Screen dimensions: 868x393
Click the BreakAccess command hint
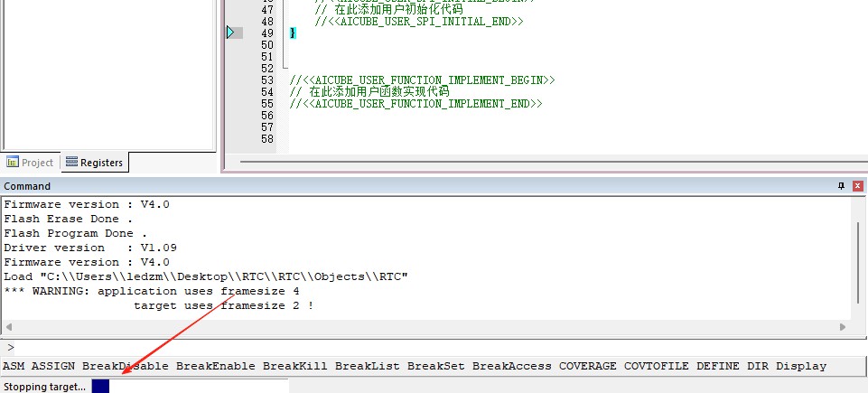coord(512,366)
